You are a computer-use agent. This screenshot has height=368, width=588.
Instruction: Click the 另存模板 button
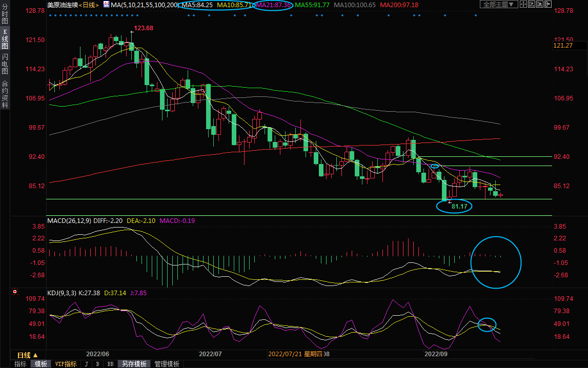click(x=134, y=364)
